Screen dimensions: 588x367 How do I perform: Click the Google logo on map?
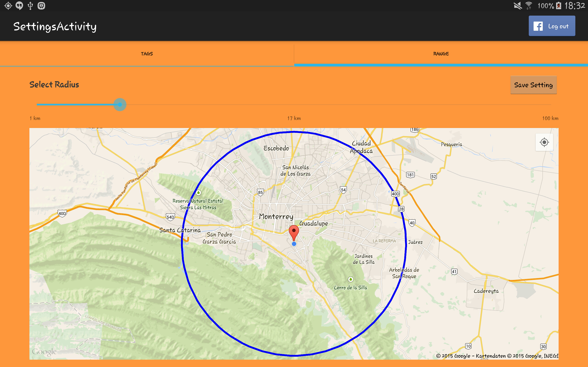(x=44, y=351)
